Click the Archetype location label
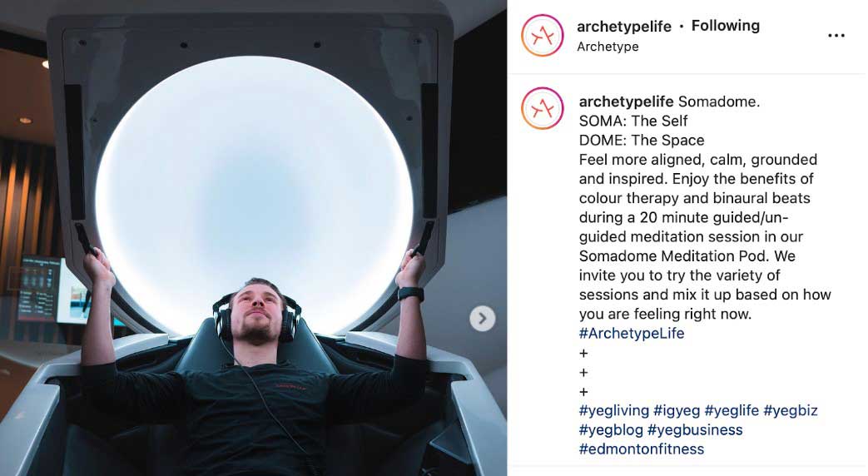The image size is (868, 476). (608, 47)
